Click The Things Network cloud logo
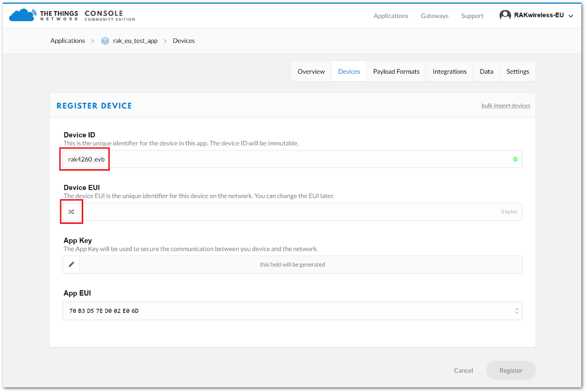 [x=23, y=15]
